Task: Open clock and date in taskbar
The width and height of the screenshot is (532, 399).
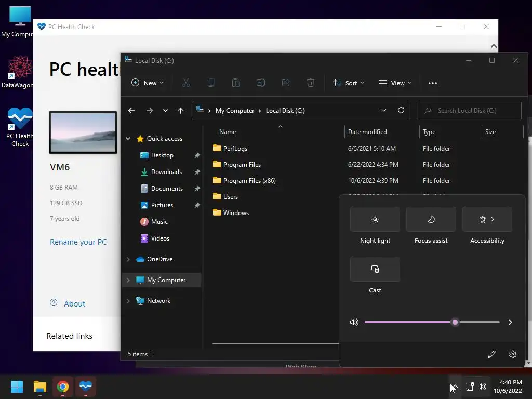Action: [508, 387]
